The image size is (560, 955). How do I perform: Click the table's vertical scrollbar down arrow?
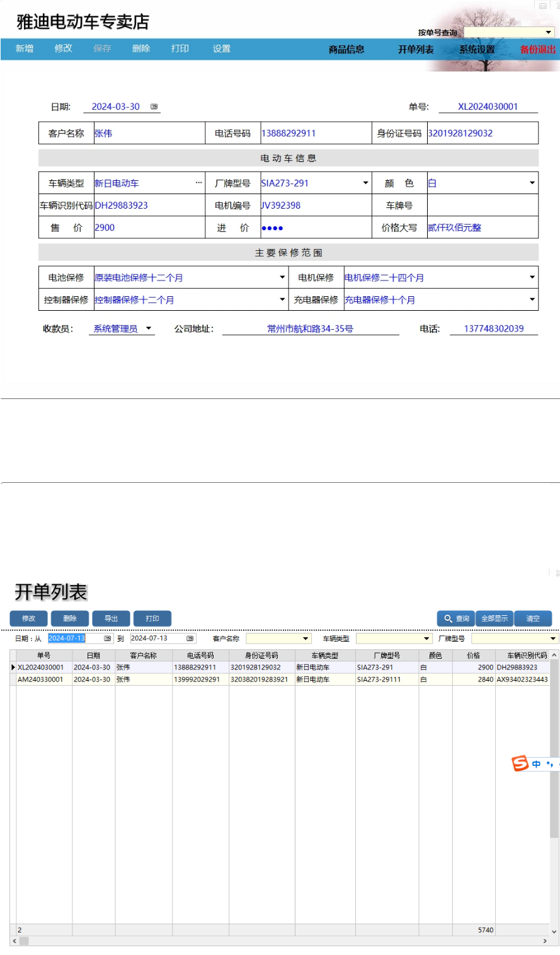tap(554, 932)
